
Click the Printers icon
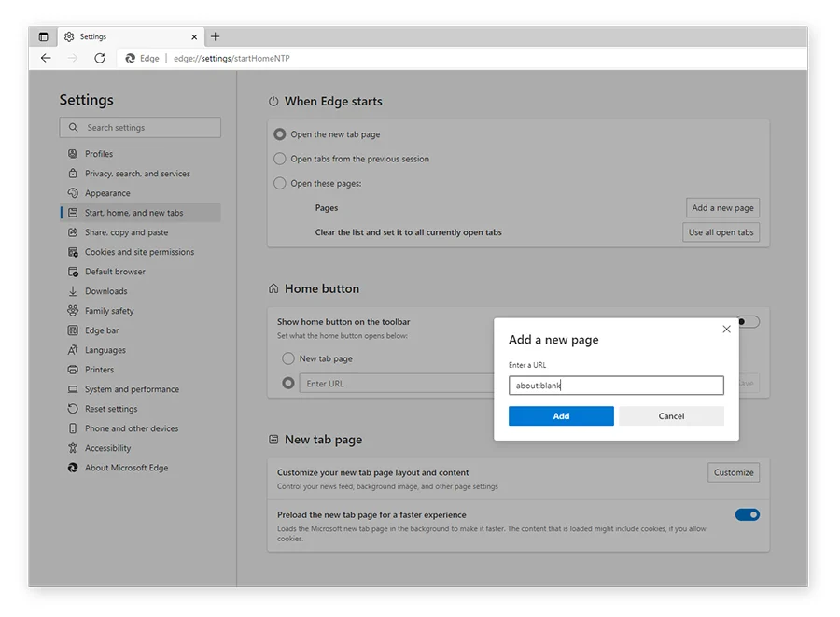pos(73,370)
